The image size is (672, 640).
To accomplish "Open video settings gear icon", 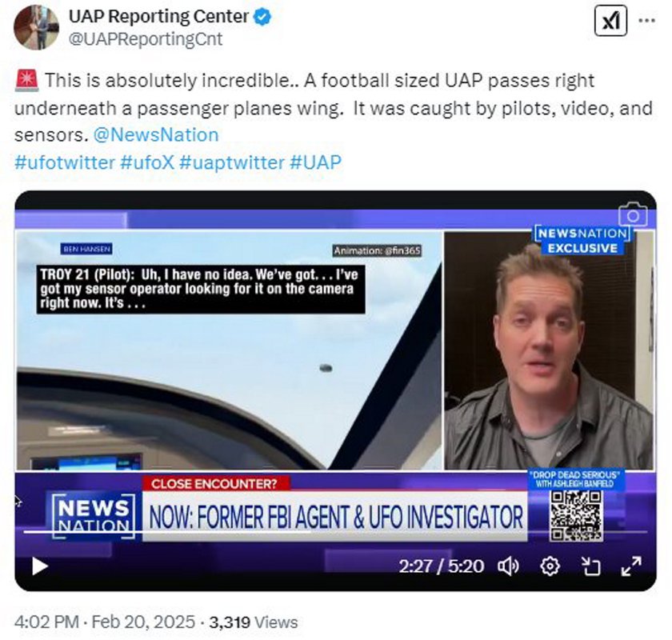I will pyautogui.click(x=550, y=566).
